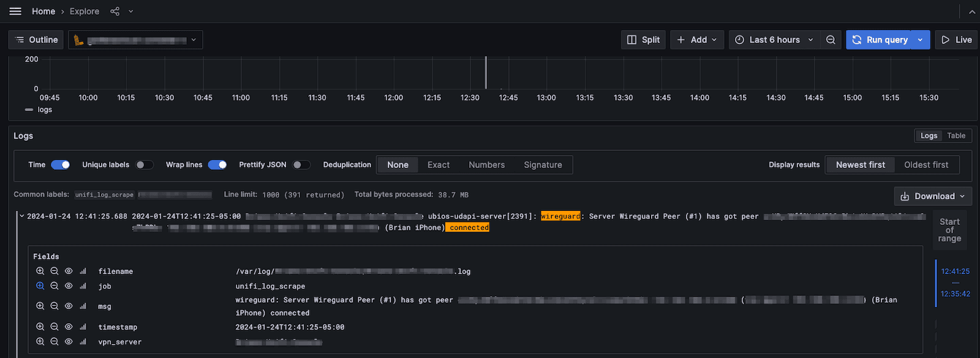The width and height of the screenshot is (980, 358).
Task: Click the zoom out time range icon
Action: (831, 40)
